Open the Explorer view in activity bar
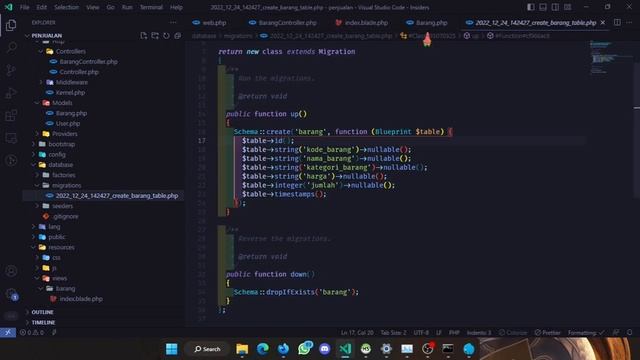Screen dimensions: 640x360 [11, 25]
